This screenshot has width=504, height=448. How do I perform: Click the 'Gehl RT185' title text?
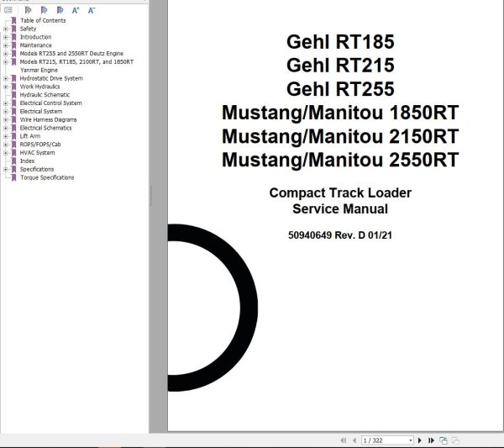pyautogui.click(x=340, y=42)
